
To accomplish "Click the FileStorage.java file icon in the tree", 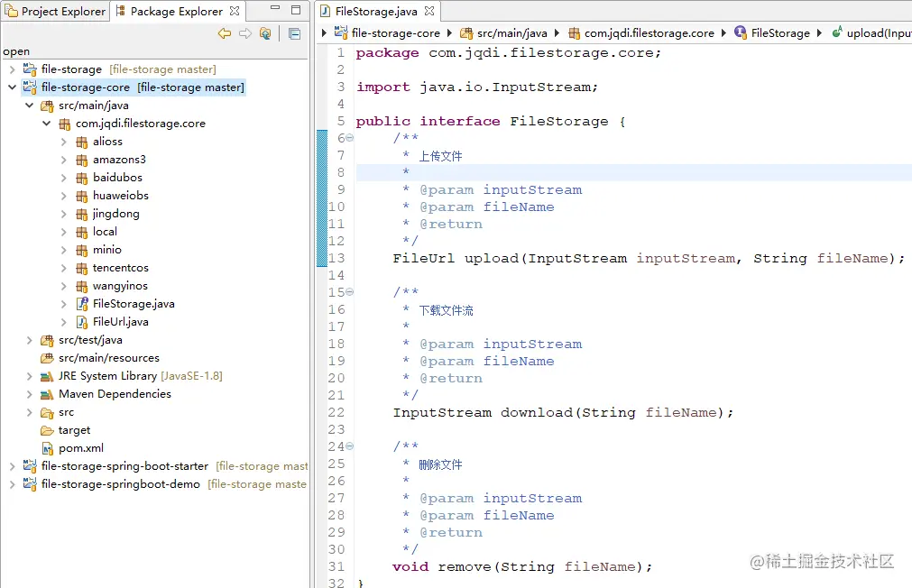I will tap(82, 304).
